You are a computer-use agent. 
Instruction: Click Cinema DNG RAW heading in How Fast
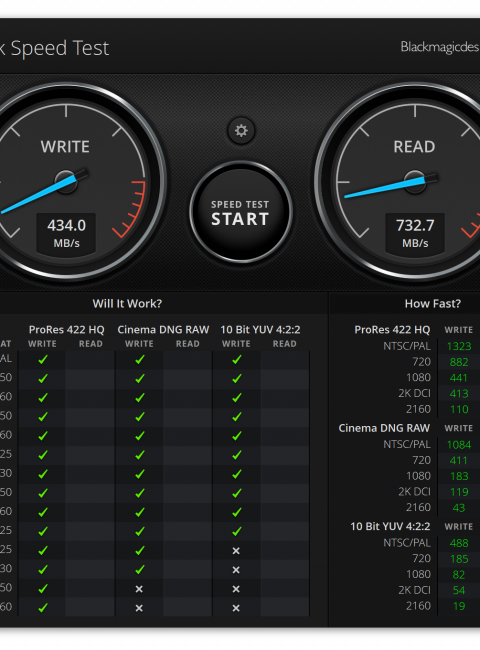click(384, 428)
